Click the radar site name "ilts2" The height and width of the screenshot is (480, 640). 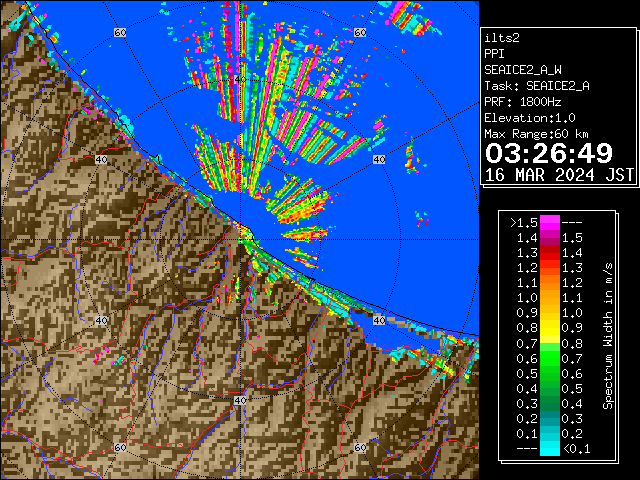pos(502,38)
